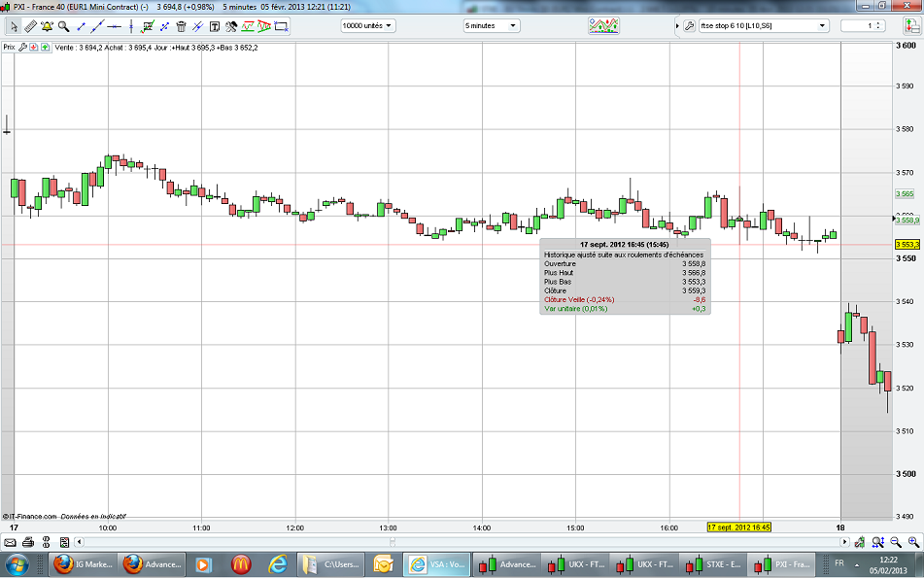Select the draw line segment tool
924x578 pixels.
82,26
